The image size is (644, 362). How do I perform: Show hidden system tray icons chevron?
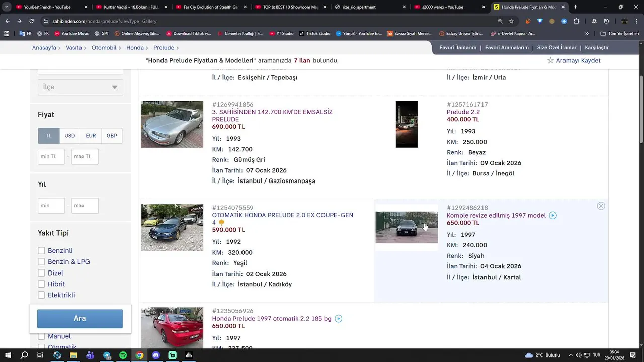571,355
